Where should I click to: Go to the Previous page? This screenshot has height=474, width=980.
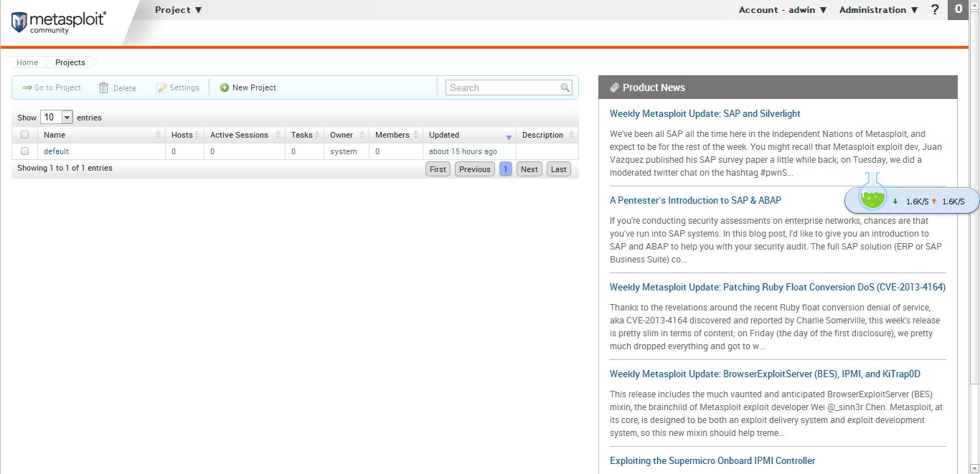(475, 169)
